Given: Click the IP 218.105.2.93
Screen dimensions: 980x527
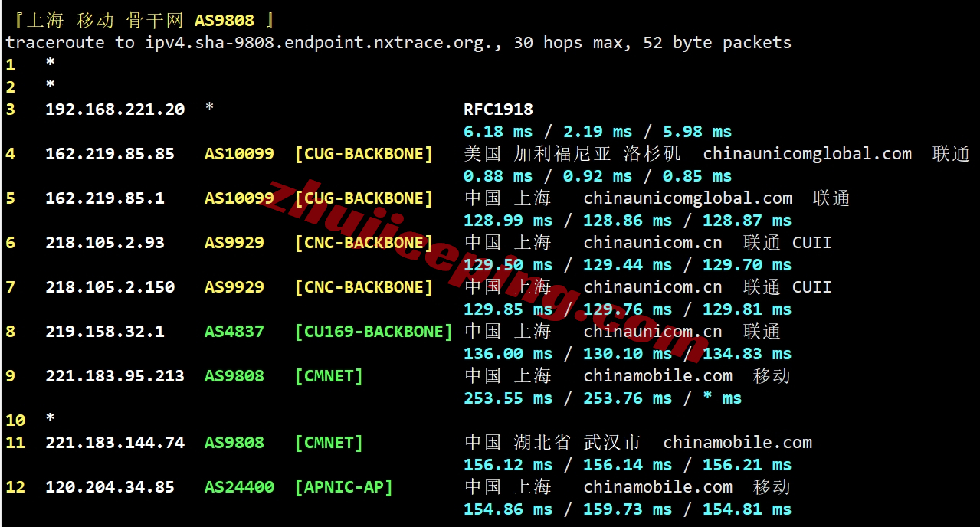Looking at the screenshot, I should tap(105, 243).
